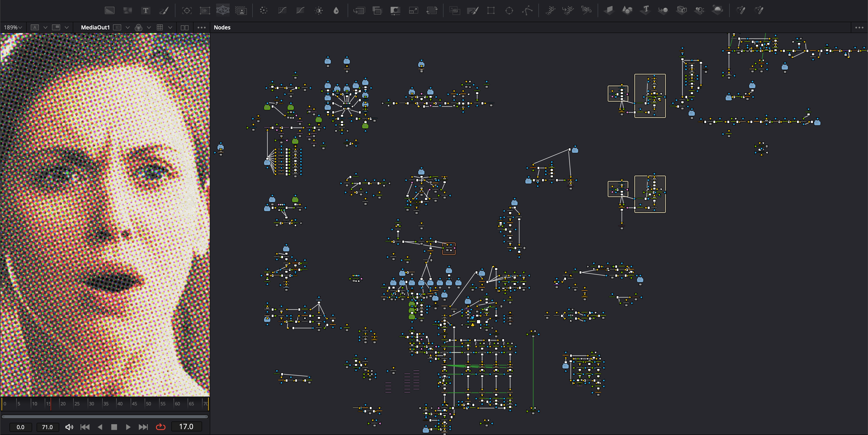This screenshot has height=435, width=868.
Task: Add a Paint node with brush icon
Action: click(164, 10)
